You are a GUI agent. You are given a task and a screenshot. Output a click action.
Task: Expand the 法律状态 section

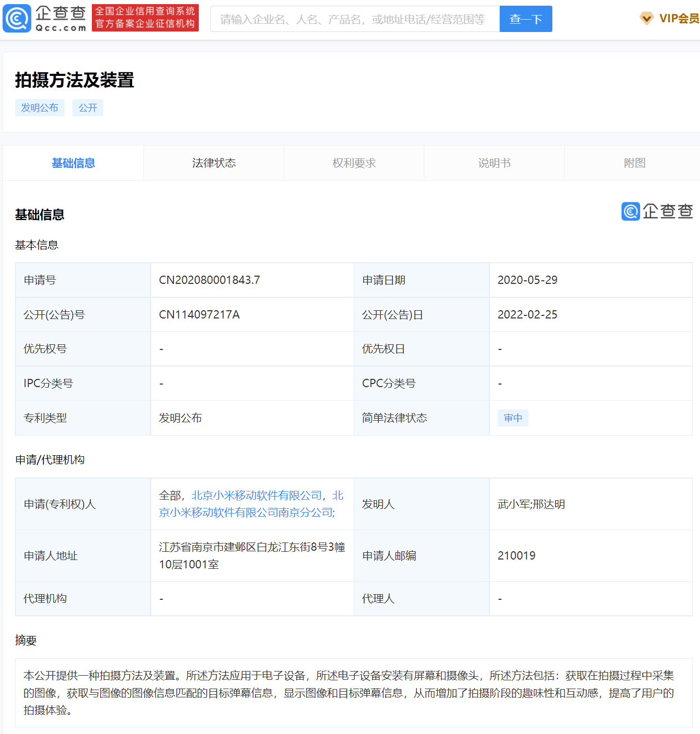(213, 163)
